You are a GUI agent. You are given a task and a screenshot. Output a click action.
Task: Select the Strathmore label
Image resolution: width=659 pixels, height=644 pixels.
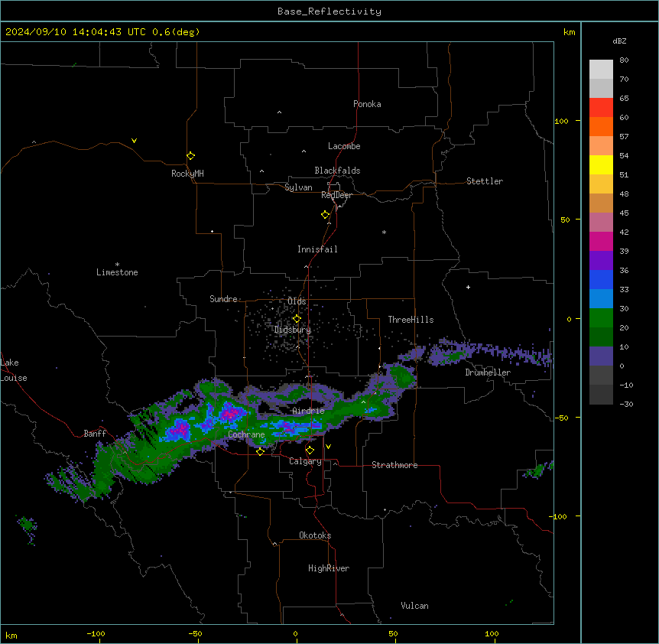394,465
